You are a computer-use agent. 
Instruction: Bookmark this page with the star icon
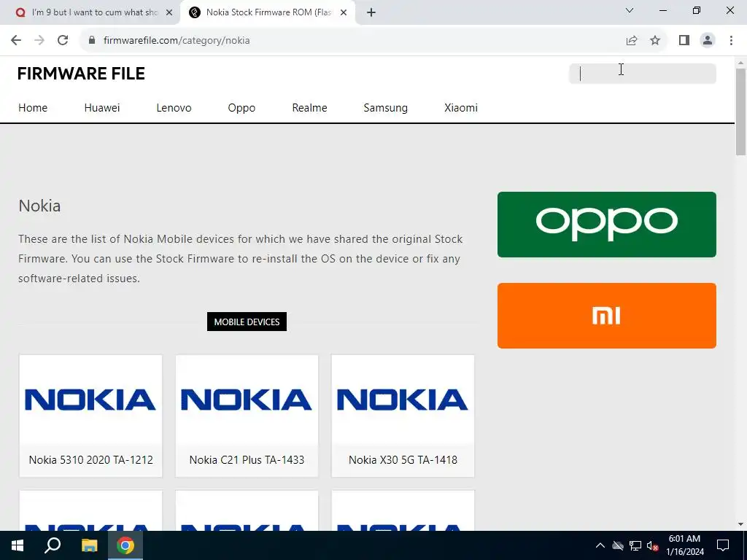[655, 41]
